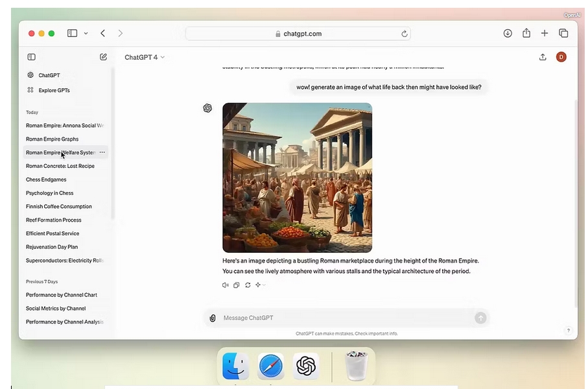Open the Reef Formation Process chat
Viewport: 588px width, 389px height.
[x=54, y=220]
